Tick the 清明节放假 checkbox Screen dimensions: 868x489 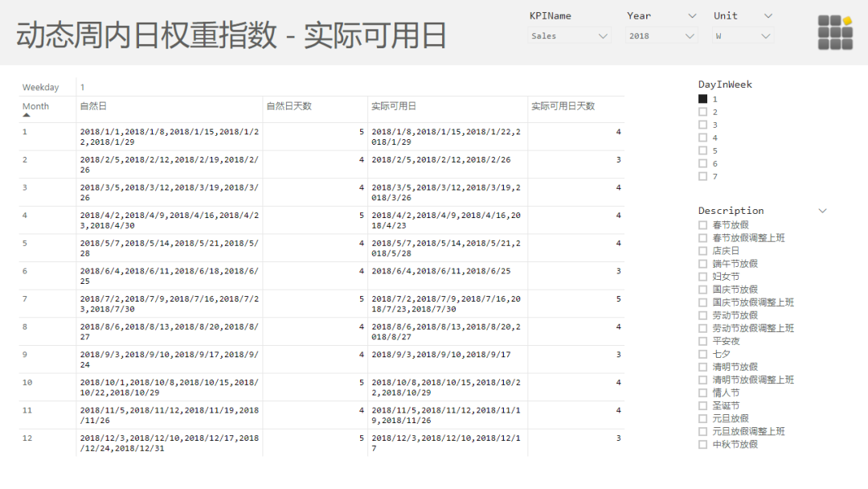pyautogui.click(x=703, y=368)
